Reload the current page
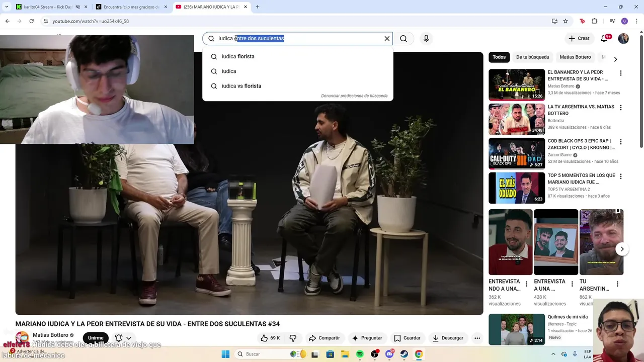This screenshot has width=644, height=362. point(31,21)
